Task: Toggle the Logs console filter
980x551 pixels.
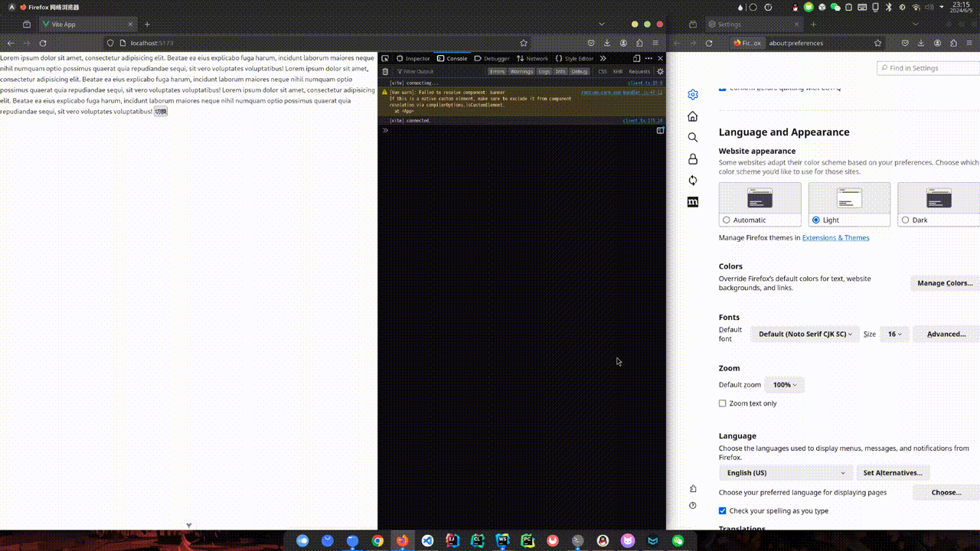Action: (544, 71)
